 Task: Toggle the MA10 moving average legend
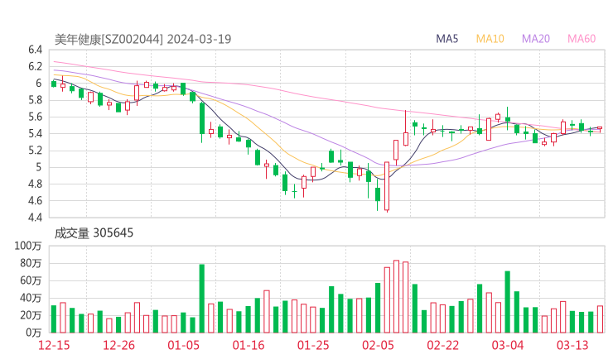(x=490, y=39)
